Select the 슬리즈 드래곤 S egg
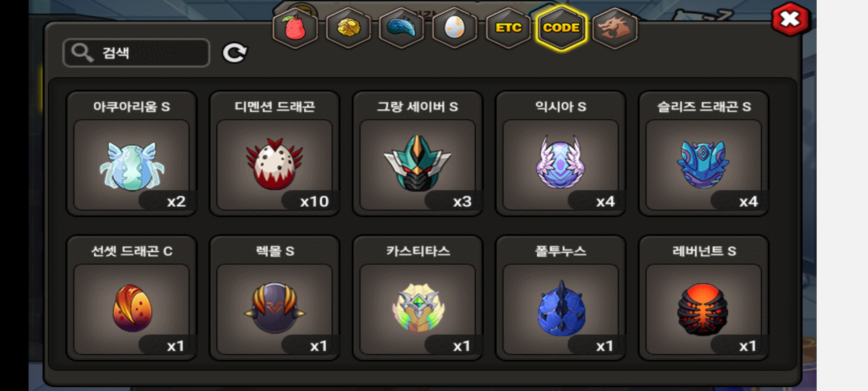This screenshot has width=868, height=391. pyautogui.click(x=703, y=154)
